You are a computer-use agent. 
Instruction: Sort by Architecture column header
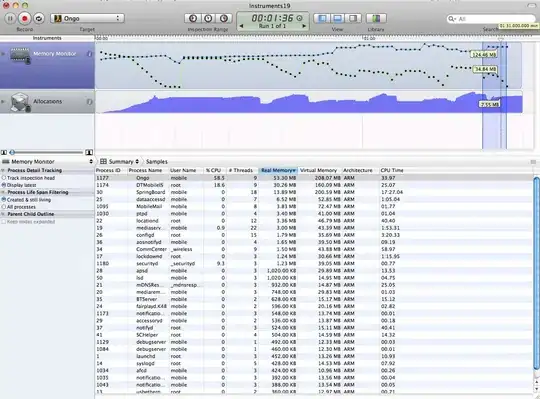click(360, 170)
